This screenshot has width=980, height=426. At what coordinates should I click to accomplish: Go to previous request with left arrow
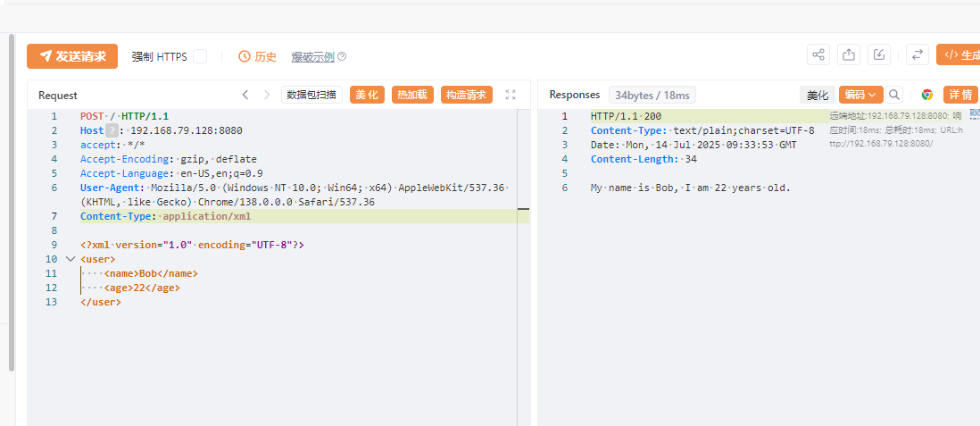click(245, 95)
